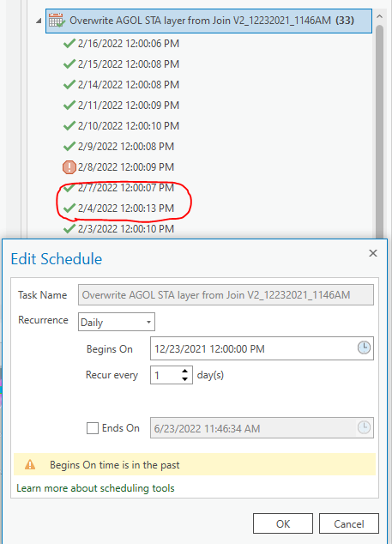Open the Recurrence Daily dropdown
The image size is (392, 544).
(x=117, y=322)
